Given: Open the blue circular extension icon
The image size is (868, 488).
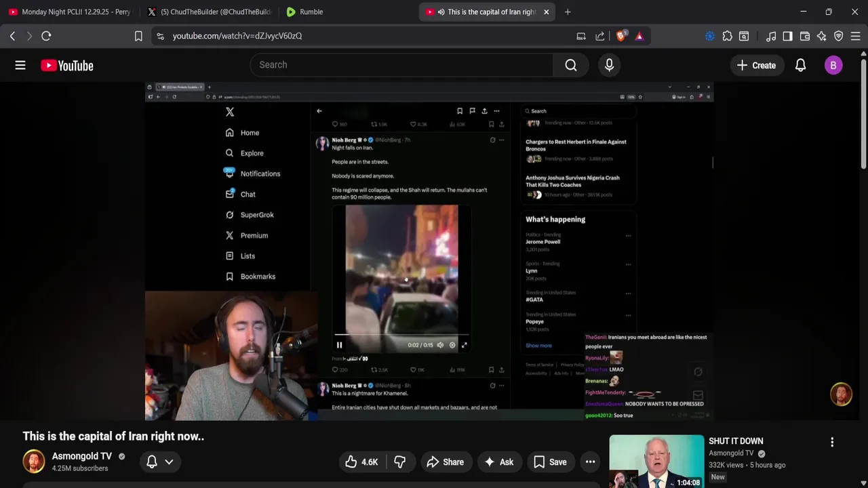Looking at the screenshot, I should (x=710, y=36).
